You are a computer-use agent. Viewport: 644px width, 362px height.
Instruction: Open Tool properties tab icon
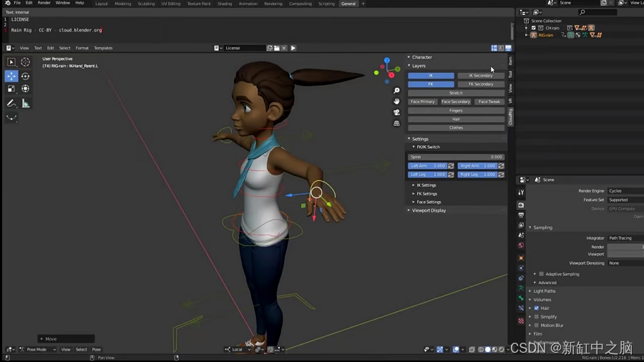click(521, 192)
